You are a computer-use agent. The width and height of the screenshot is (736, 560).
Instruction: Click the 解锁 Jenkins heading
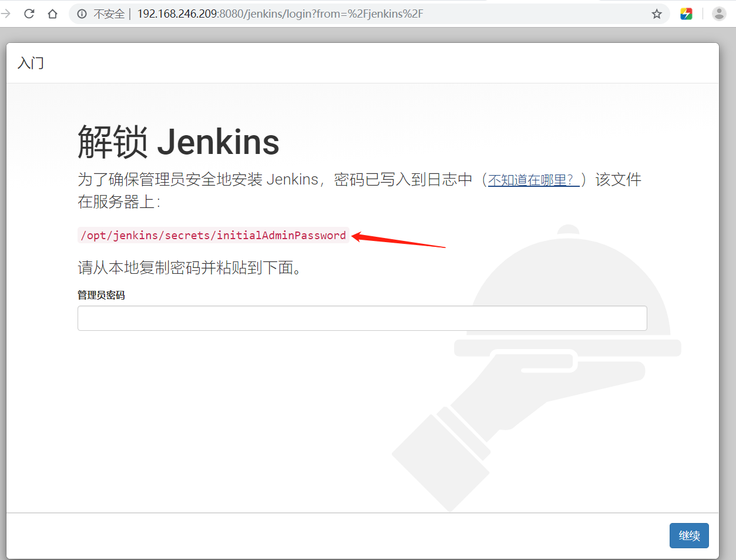point(179,142)
